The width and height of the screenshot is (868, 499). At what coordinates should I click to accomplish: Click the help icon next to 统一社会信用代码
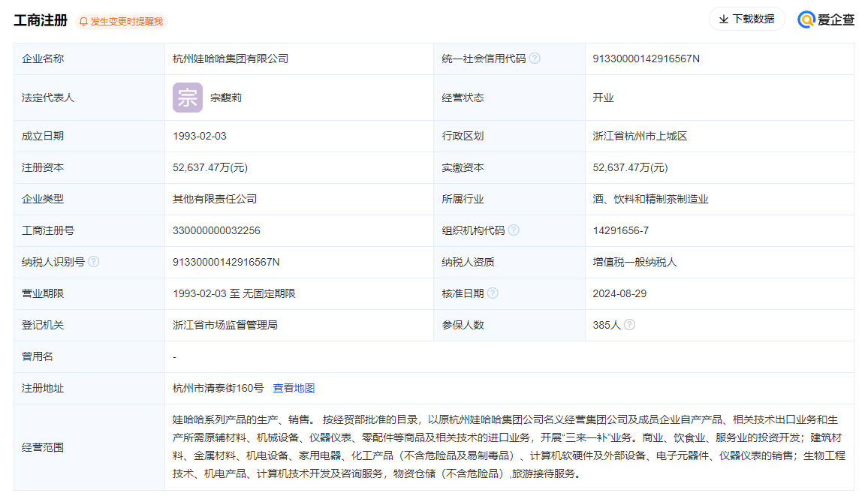(534, 58)
